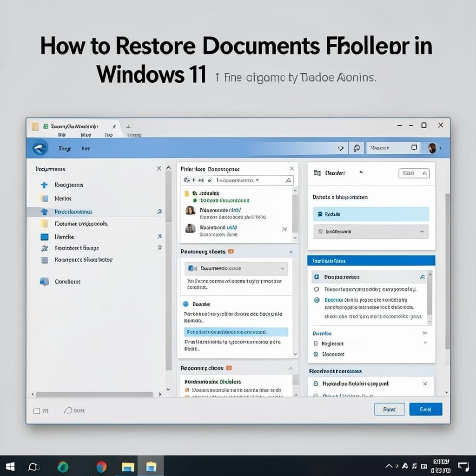This screenshot has height=476, width=476.
Task: Click the sidebar horizontal scrollbar right arrow
Action: tap(160, 394)
